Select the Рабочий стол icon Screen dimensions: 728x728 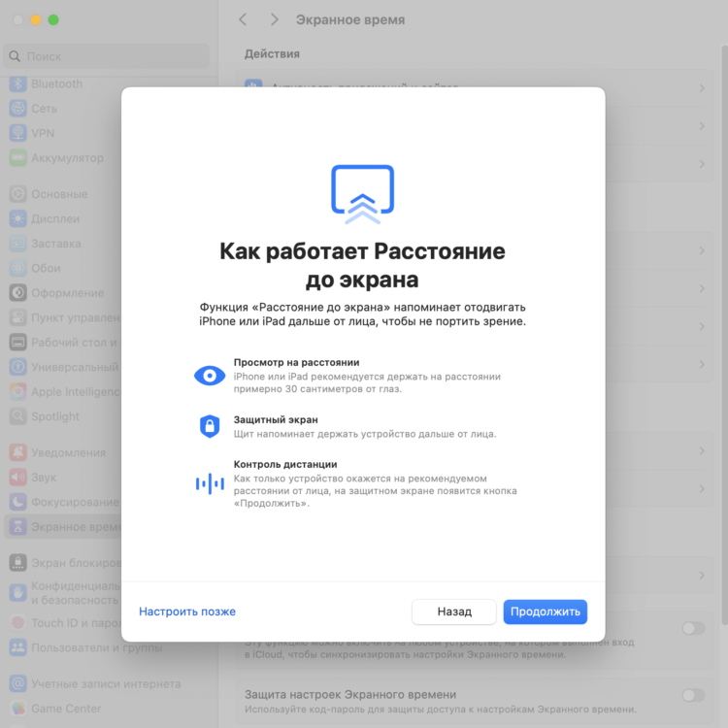(x=18, y=343)
